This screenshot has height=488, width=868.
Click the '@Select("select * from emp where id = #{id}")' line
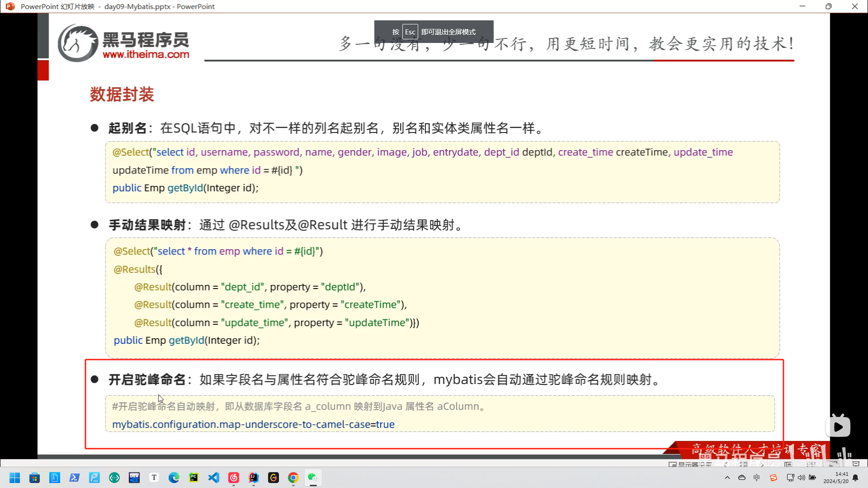[x=218, y=251]
